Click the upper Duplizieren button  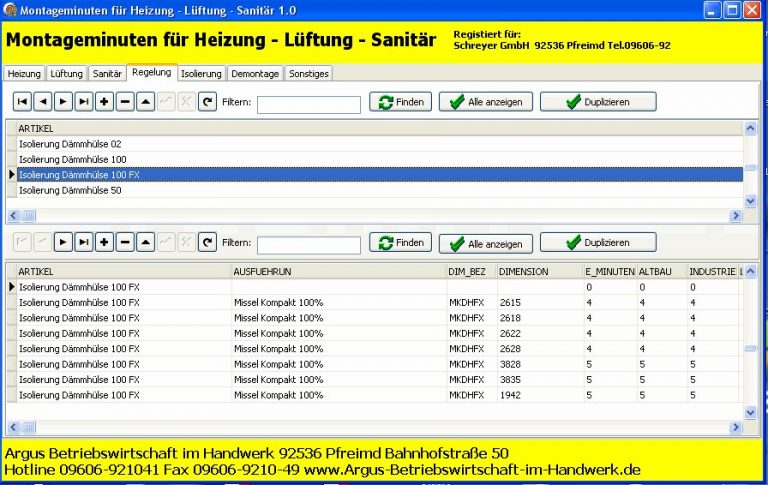598,102
